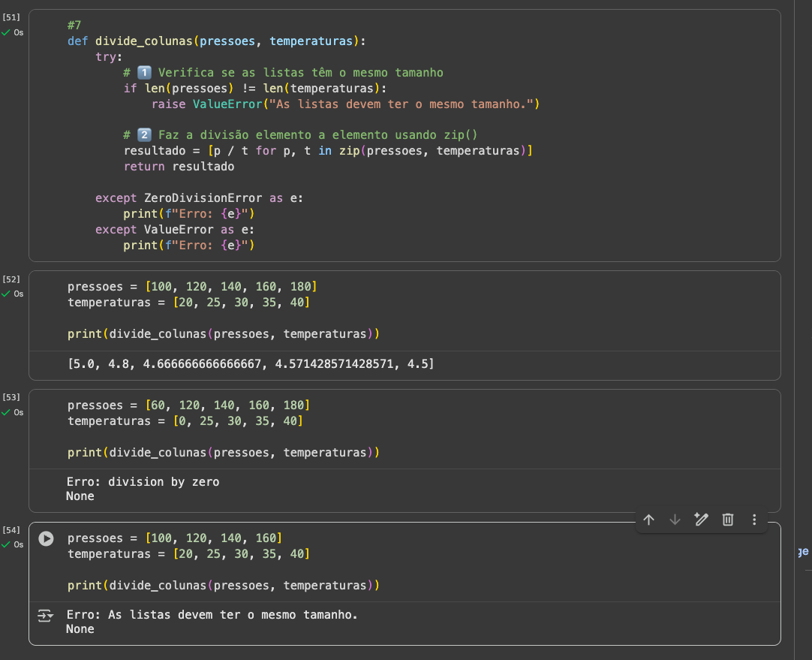Select the output list result of cell 52

(251, 364)
